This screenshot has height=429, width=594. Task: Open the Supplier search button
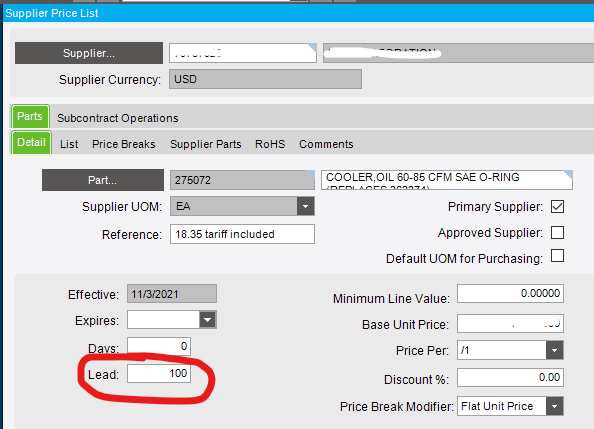pyautogui.click(x=89, y=53)
